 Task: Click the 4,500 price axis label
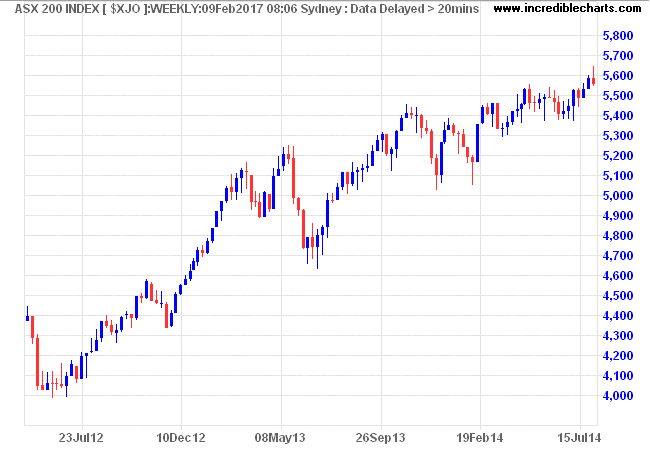[618, 296]
